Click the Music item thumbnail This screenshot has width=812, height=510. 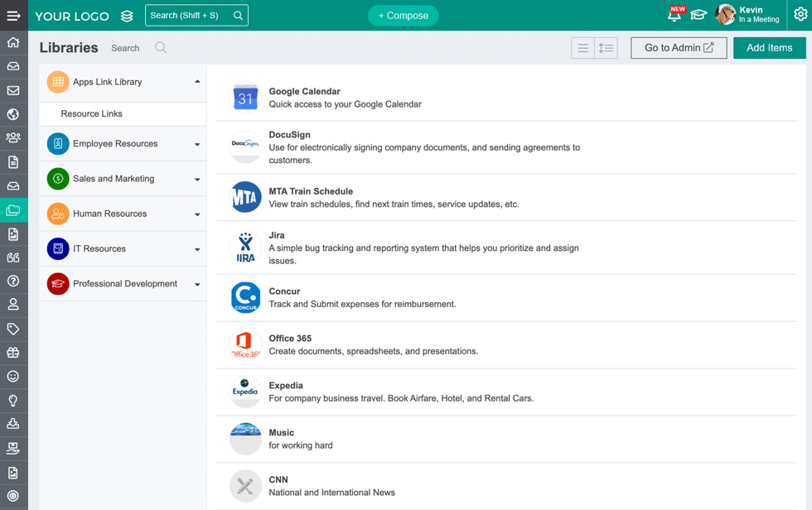[x=245, y=439]
